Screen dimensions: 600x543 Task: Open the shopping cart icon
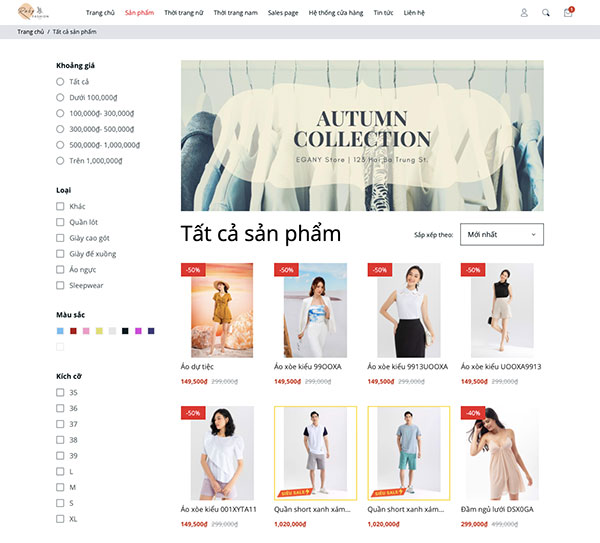click(568, 13)
